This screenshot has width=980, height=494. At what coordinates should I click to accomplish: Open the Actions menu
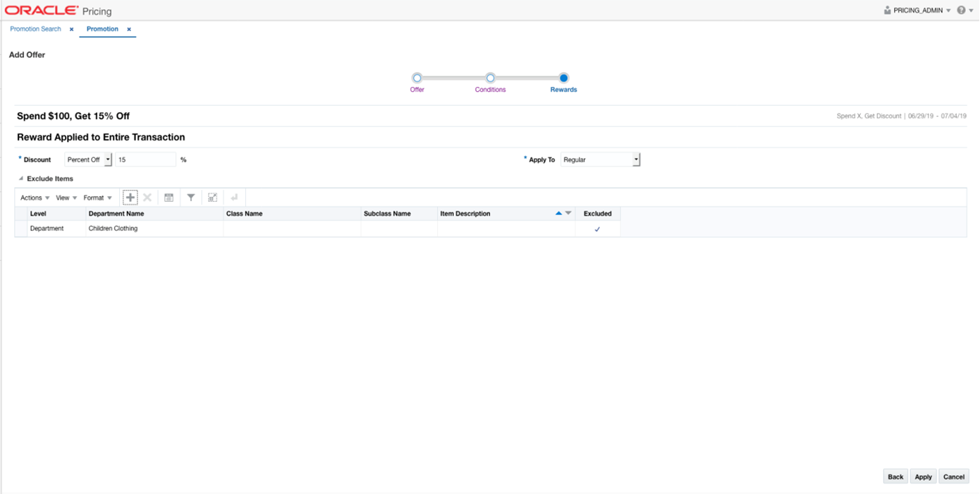click(x=35, y=198)
